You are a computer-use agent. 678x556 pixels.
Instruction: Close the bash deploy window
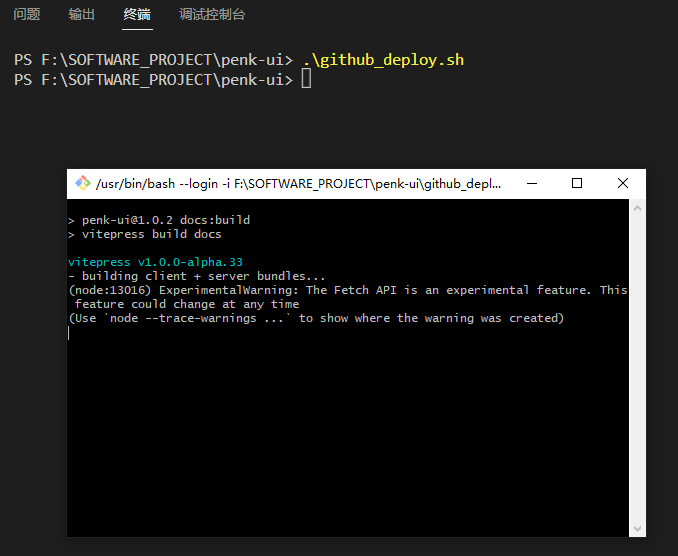[x=623, y=183]
